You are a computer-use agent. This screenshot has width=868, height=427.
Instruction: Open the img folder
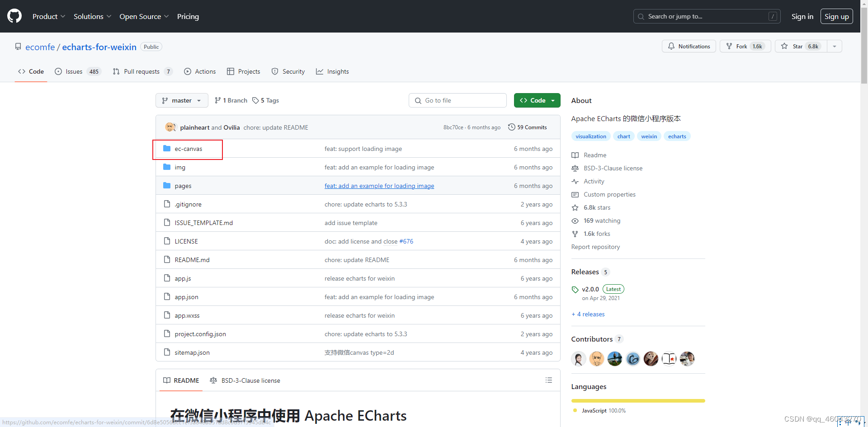tap(180, 167)
